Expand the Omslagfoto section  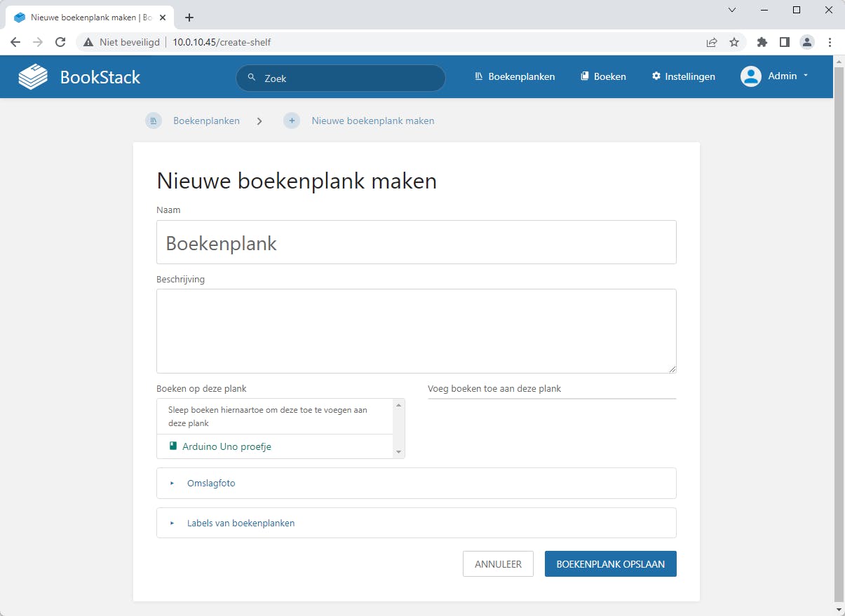416,483
